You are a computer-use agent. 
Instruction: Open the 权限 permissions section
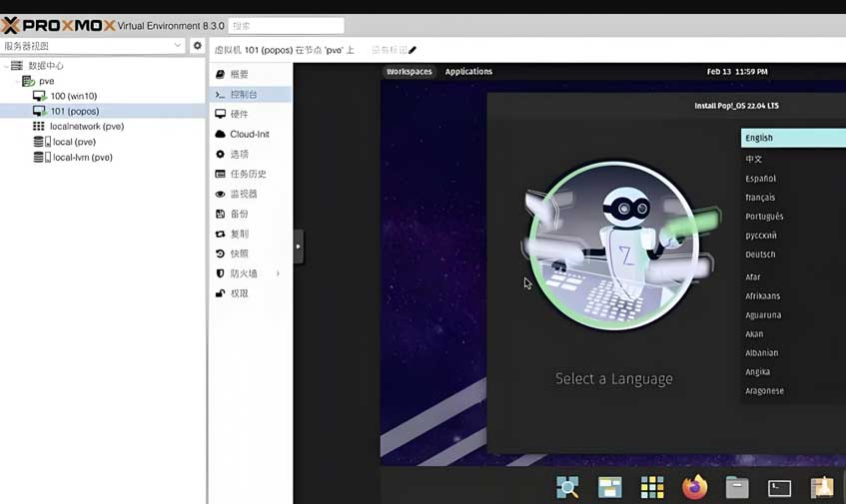click(239, 293)
